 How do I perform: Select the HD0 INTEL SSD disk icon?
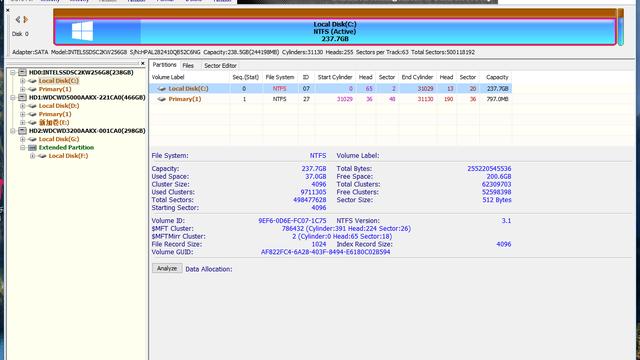click(22, 72)
